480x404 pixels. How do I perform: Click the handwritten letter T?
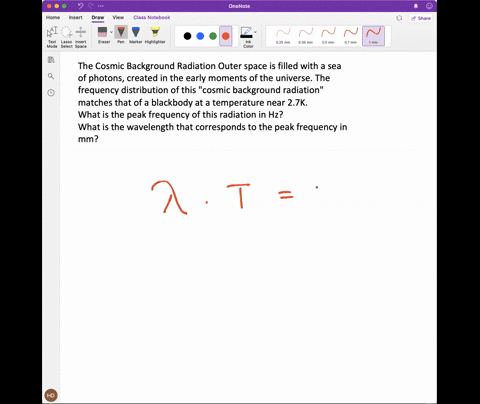[239, 196]
